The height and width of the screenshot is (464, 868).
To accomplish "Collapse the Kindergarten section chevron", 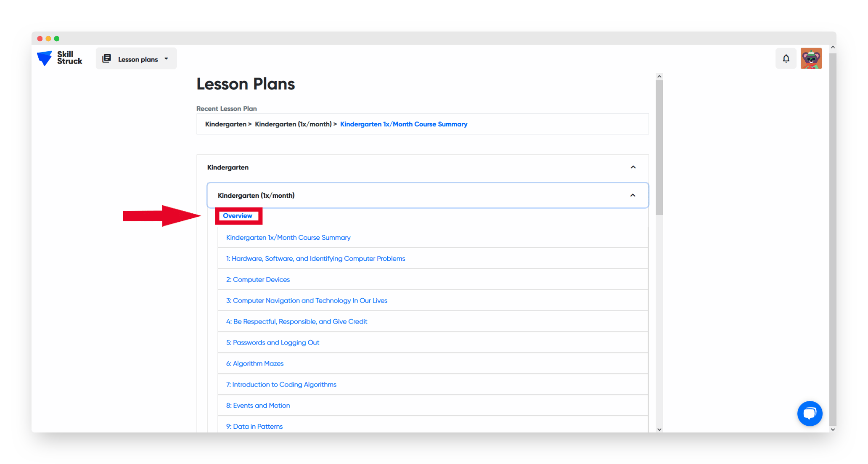I will pos(633,167).
